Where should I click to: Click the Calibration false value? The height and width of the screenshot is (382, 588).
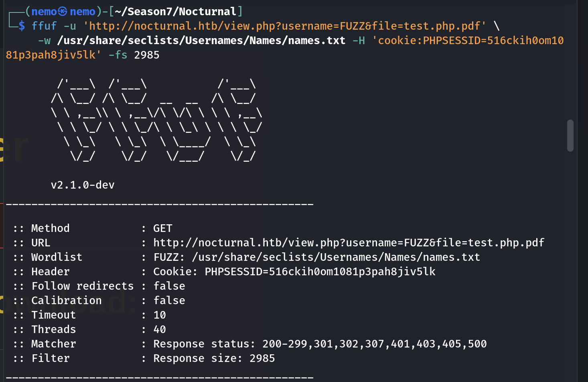click(x=169, y=301)
